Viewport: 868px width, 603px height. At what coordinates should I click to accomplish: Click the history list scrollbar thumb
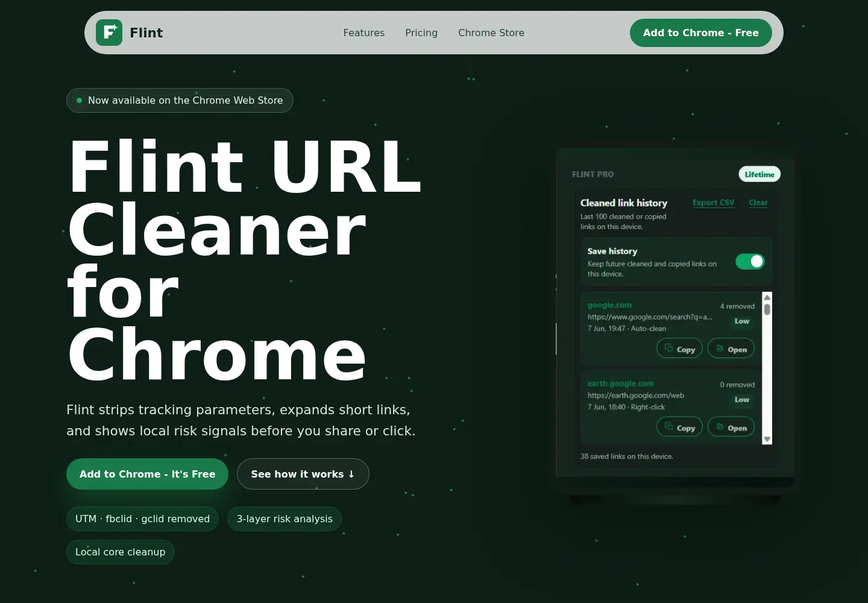click(767, 309)
